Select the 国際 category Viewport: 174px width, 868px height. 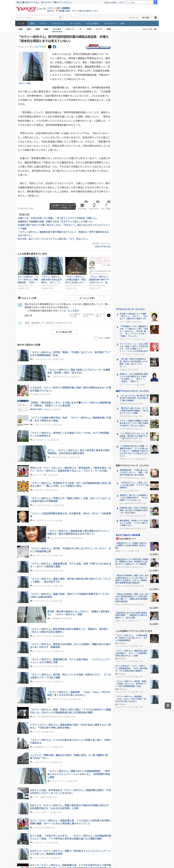point(38,29)
